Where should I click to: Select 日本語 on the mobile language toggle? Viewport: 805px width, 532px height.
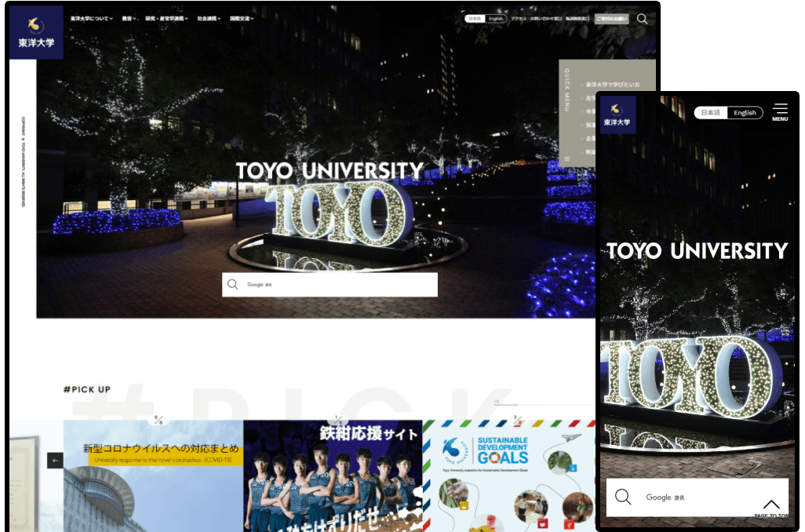(x=711, y=112)
